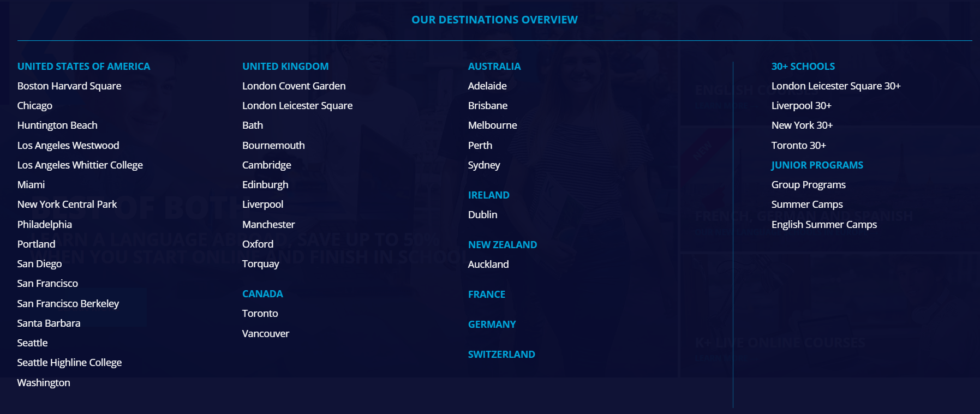Go to Huntington Beach destination
This screenshot has height=414, width=980.
coord(57,125)
